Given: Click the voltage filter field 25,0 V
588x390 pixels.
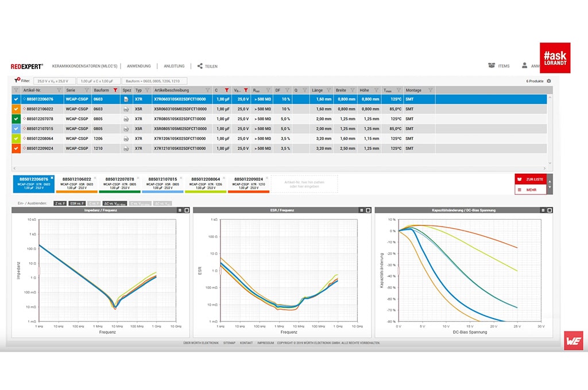Looking at the screenshot, I should tap(55, 81).
